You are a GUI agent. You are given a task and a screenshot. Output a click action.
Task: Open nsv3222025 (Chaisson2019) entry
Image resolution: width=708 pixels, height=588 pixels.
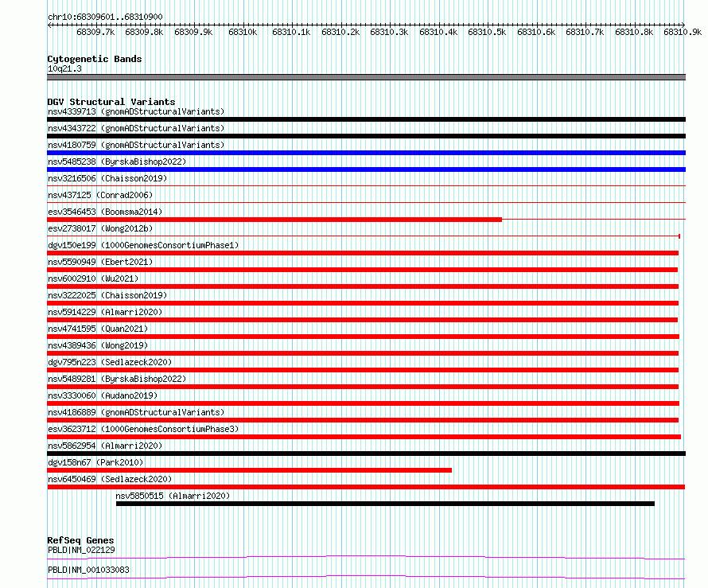point(107,295)
